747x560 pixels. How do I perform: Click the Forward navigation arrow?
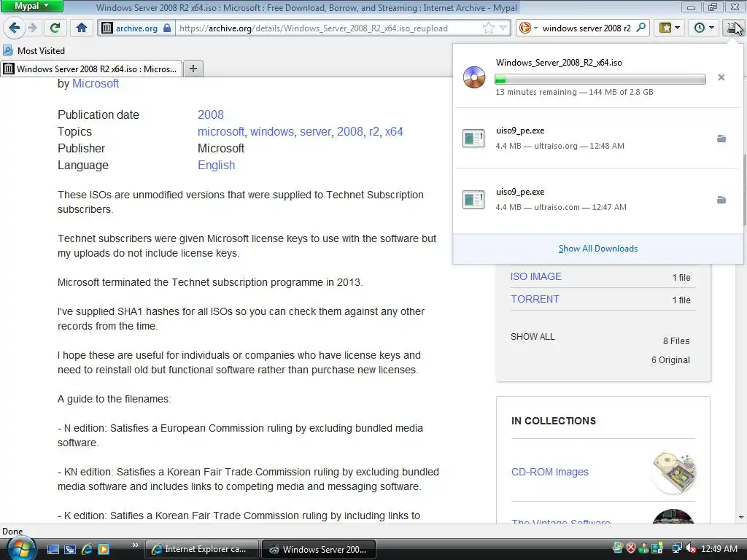(x=32, y=28)
